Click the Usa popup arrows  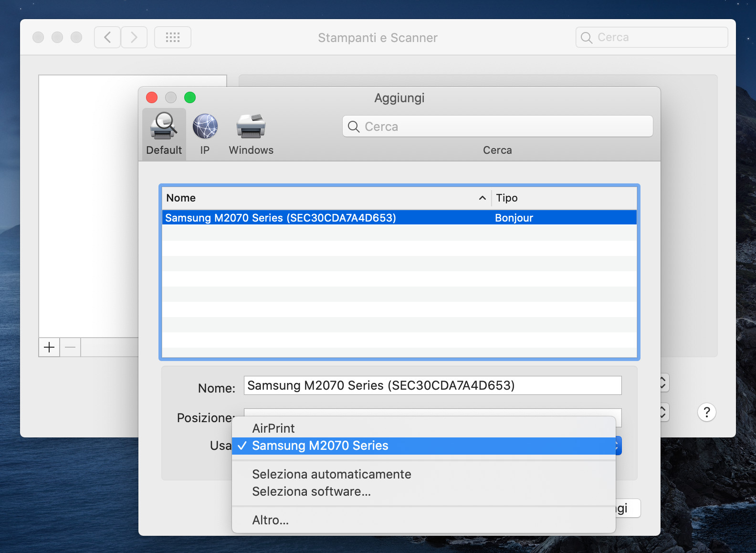[619, 446]
